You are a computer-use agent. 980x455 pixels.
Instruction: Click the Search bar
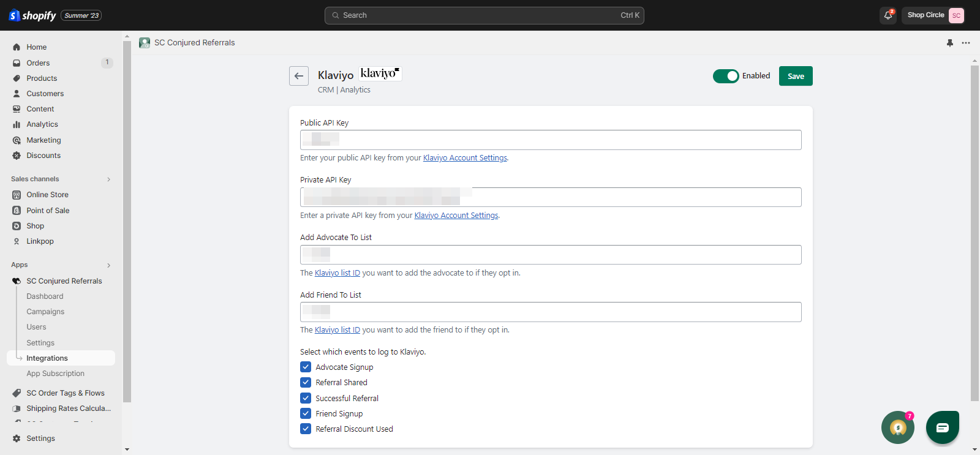(x=484, y=15)
